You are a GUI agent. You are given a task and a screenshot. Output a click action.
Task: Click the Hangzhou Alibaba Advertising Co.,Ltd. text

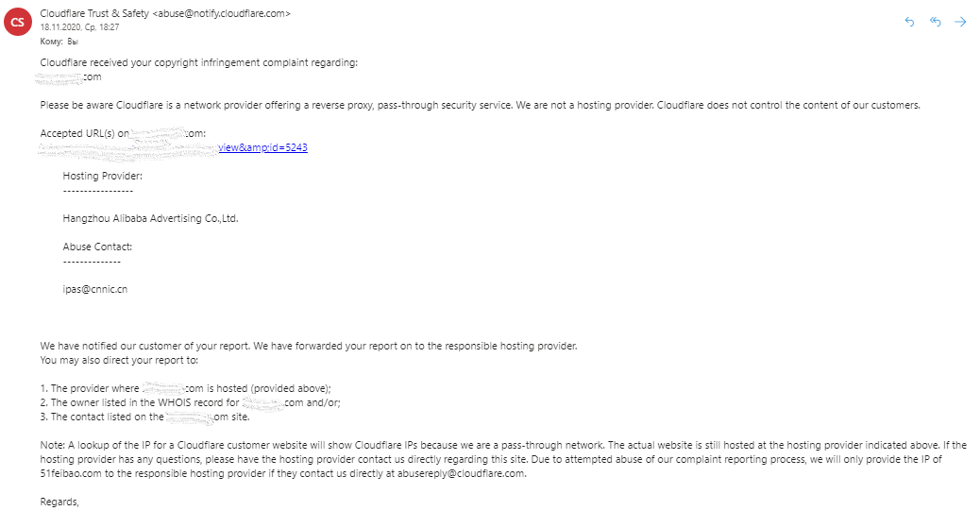tap(150, 218)
